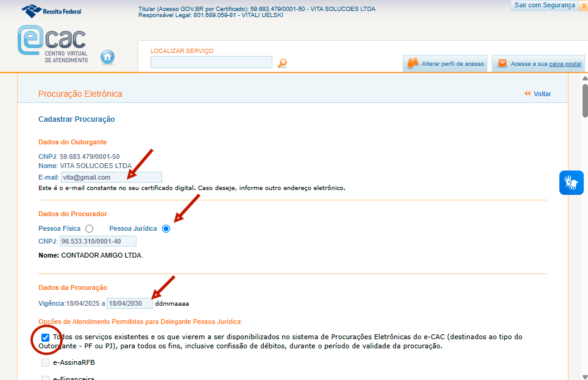This screenshot has width=588, height=380.
Task: Click the e-CAC home icon
Action: click(x=107, y=57)
